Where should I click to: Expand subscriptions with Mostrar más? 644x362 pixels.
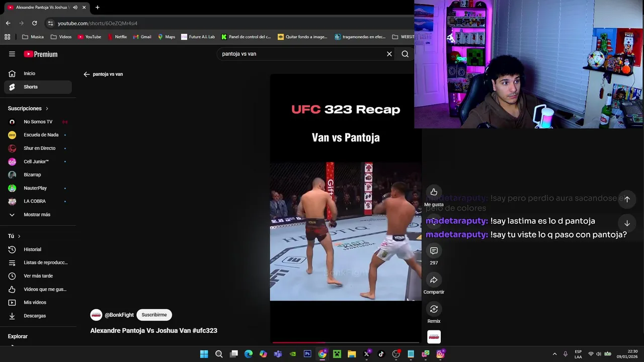pos(38,215)
